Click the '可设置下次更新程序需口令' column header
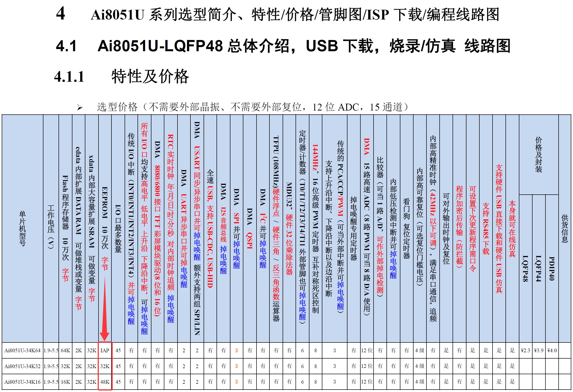This screenshot has width=573, height=392. [x=472, y=228]
